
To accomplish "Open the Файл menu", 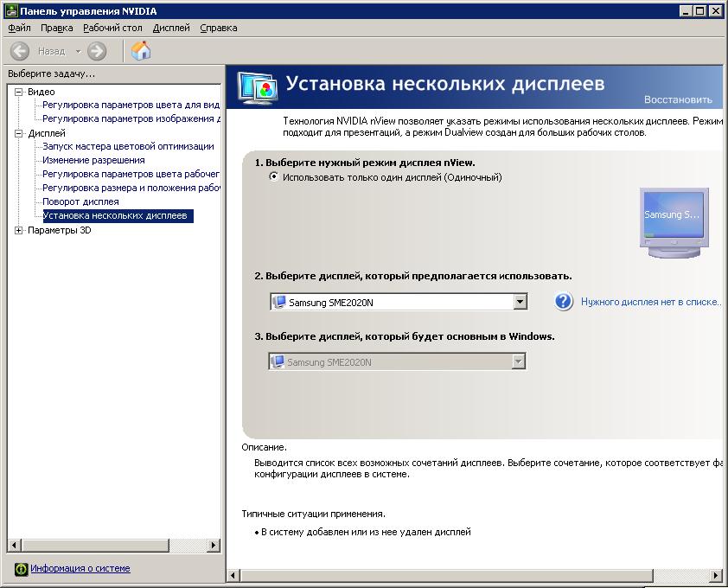I will point(20,28).
